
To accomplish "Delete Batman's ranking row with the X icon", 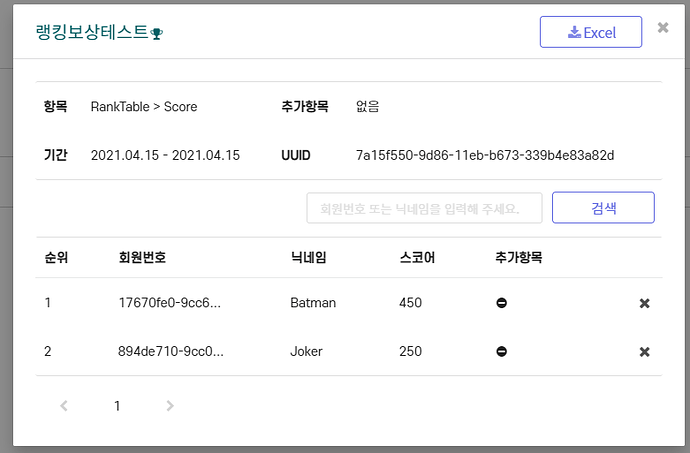I will tap(645, 303).
